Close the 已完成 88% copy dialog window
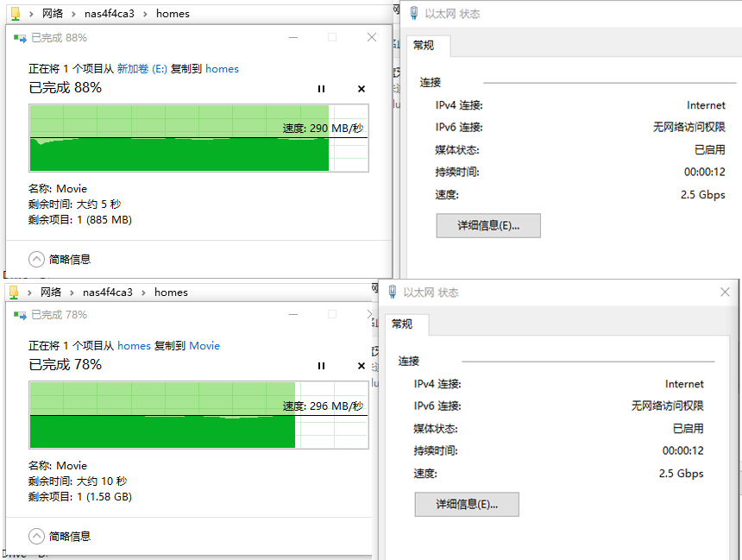Viewport: 742px width, 560px height. (x=372, y=37)
